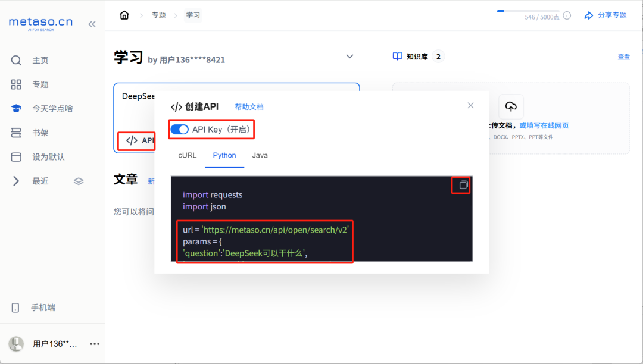Click 学习 in the breadcrumb
Screen dimensions: 643x364
coord(193,15)
